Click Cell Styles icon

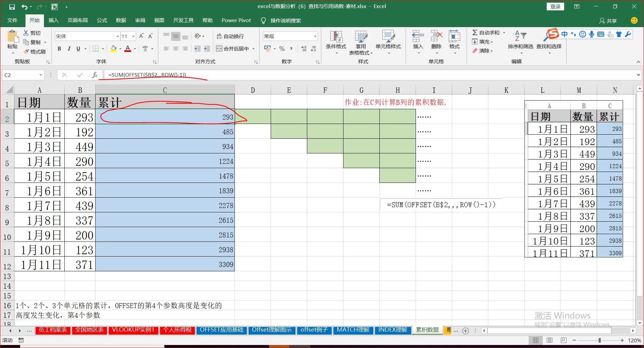(x=388, y=36)
